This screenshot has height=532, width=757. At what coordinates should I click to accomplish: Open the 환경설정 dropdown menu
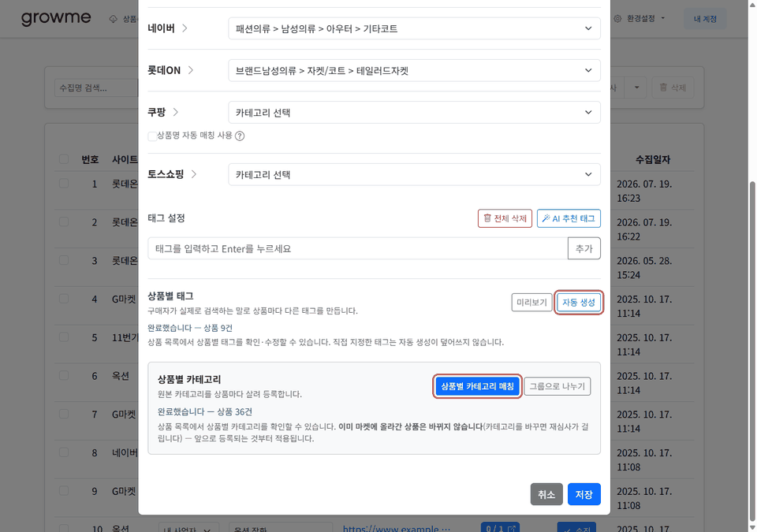640,19
